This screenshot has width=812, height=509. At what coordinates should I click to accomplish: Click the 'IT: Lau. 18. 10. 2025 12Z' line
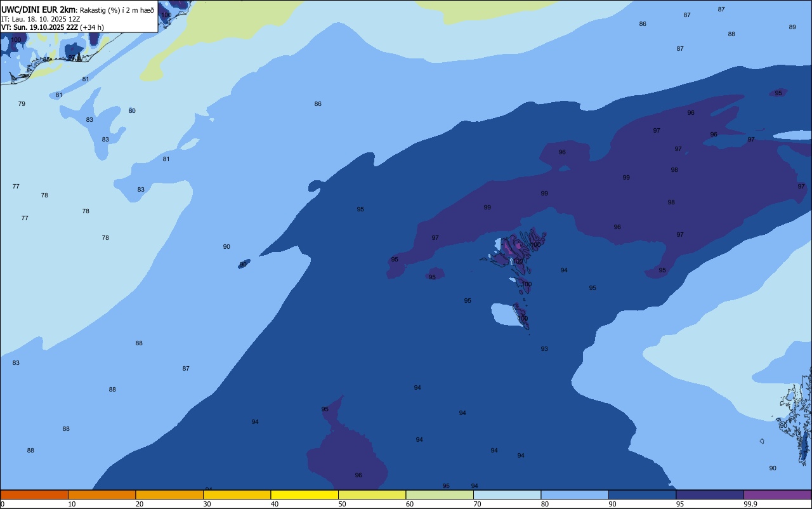click(40, 19)
